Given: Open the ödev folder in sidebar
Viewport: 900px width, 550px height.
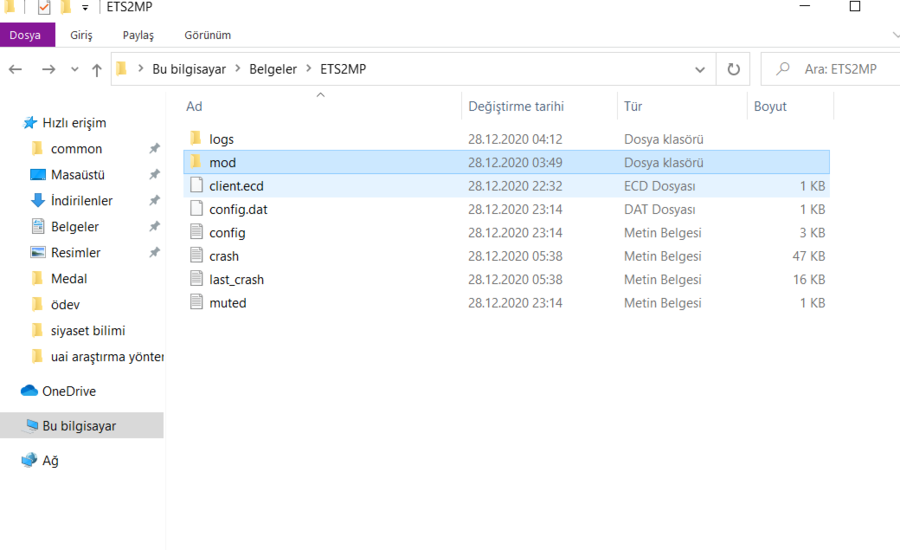Looking at the screenshot, I should [x=65, y=305].
